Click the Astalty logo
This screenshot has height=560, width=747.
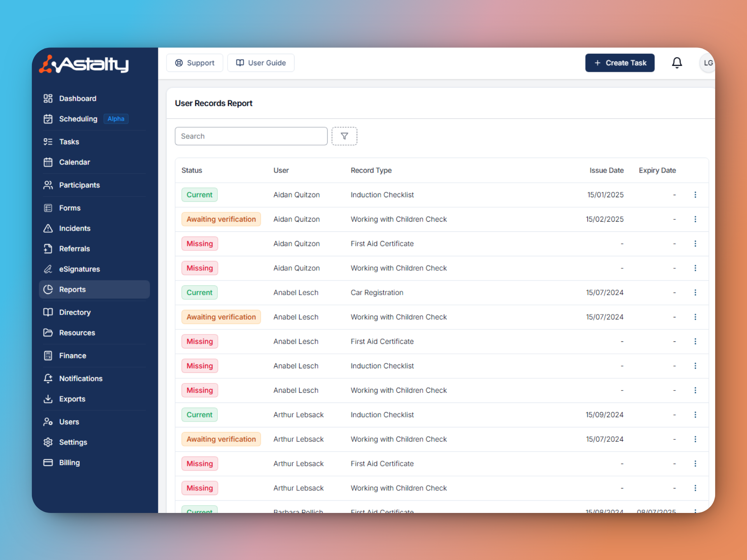pyautogui.click(x=84, y=65)
